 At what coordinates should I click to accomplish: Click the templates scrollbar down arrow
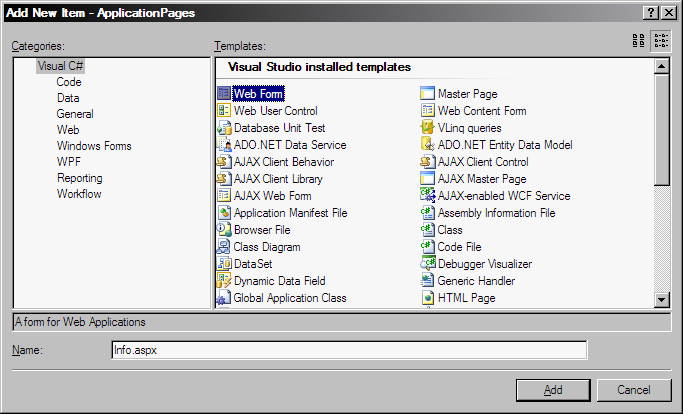pyautogui.click(x=662, y=299)
